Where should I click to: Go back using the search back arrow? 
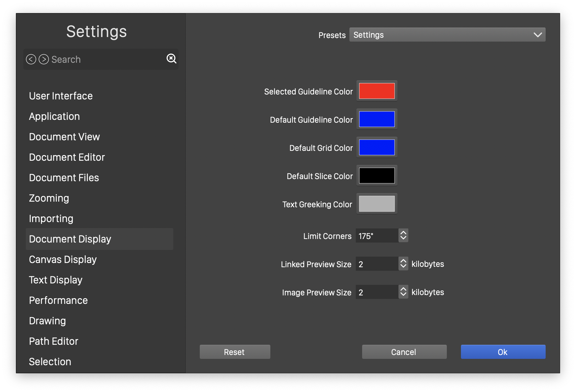pyautogui.click(x=31, y=59)
